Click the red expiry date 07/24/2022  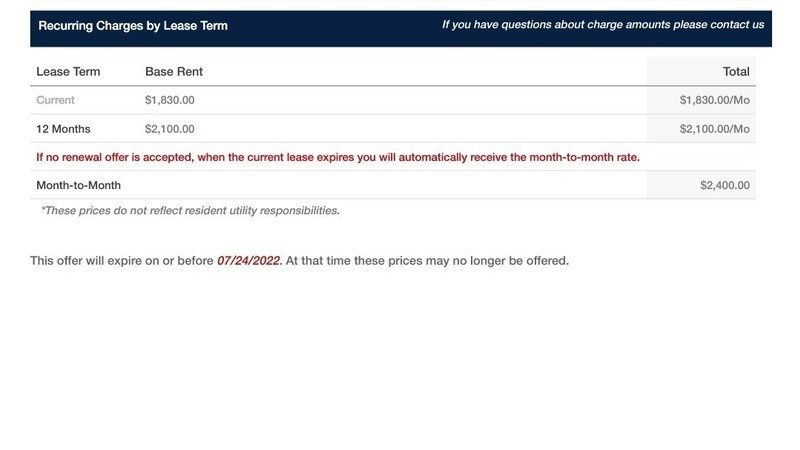coord(249,261)
